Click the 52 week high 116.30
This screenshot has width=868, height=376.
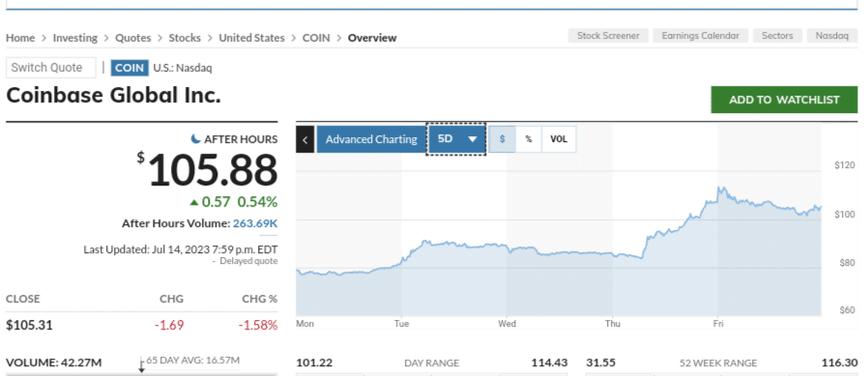click(839, 362)
